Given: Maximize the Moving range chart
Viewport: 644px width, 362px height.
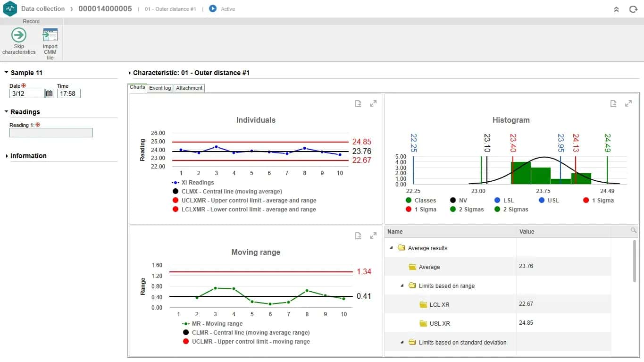Looking at the screenshot, I should coord(373,236).
